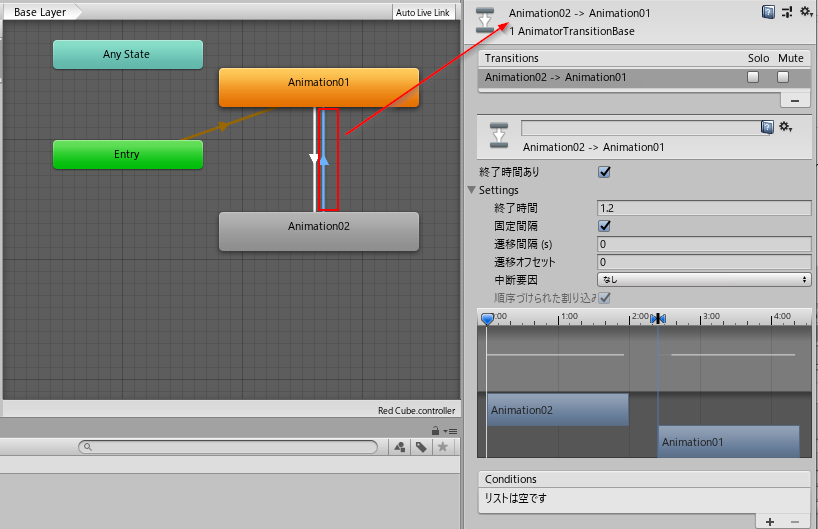Remove a condition with the Conditions minus button
This screenshot has width=818, height=529.
795,521
